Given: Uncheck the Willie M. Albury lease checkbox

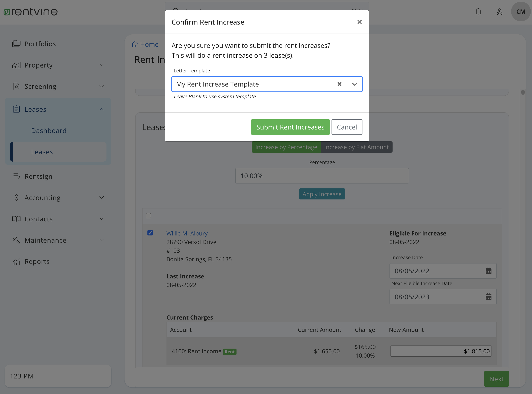Looking at the screenshot, I should click(x=150, y=233).
